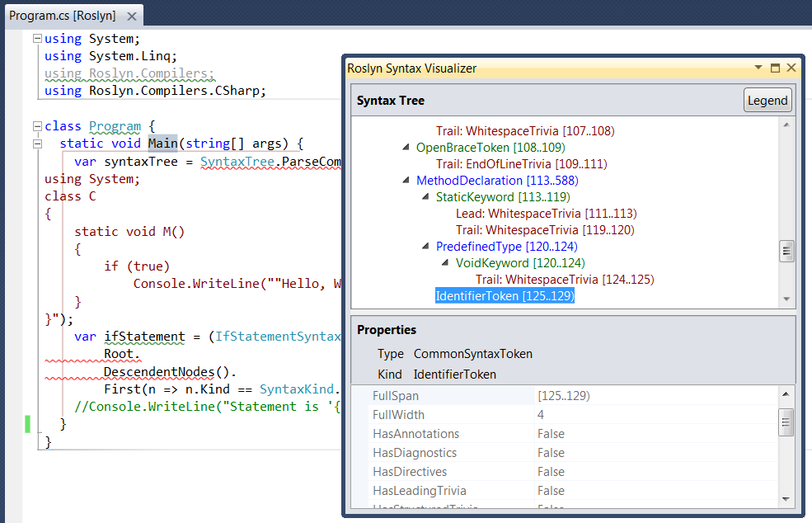Collapse the using directives outlining box
The image size is (812, 523).
[37, 38]
